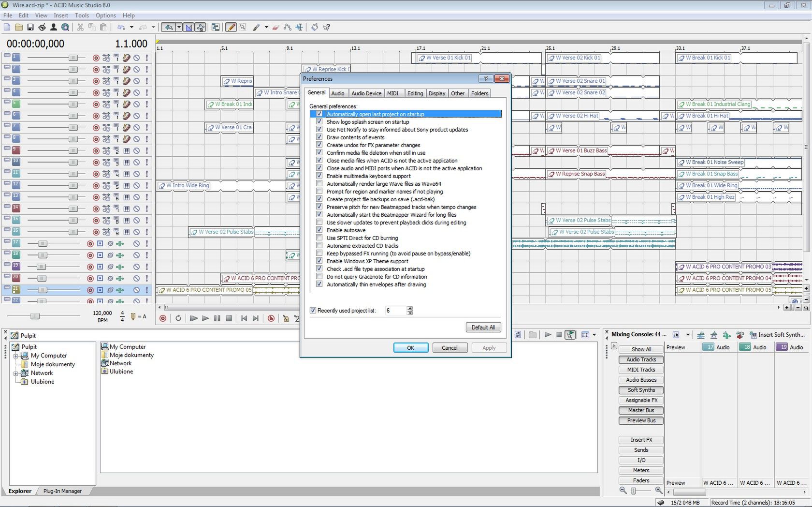Enable Autoname extracted CD tracks

pos(319,246)
